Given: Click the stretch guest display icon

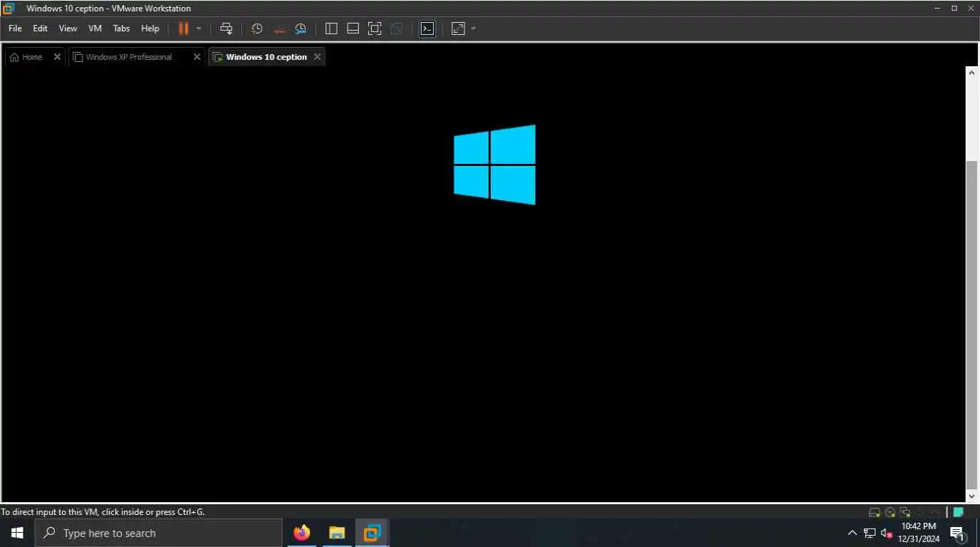Looking at the screenshot, I should (459, 28).
